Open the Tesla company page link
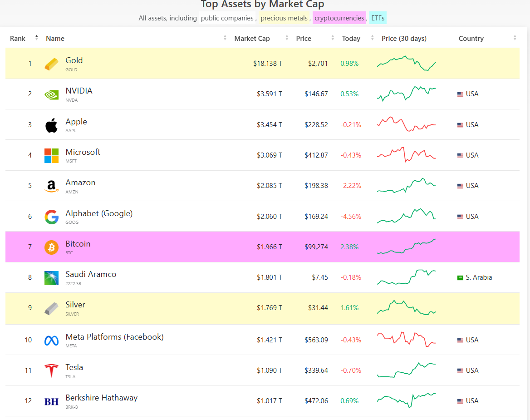 tap(74, 367)
